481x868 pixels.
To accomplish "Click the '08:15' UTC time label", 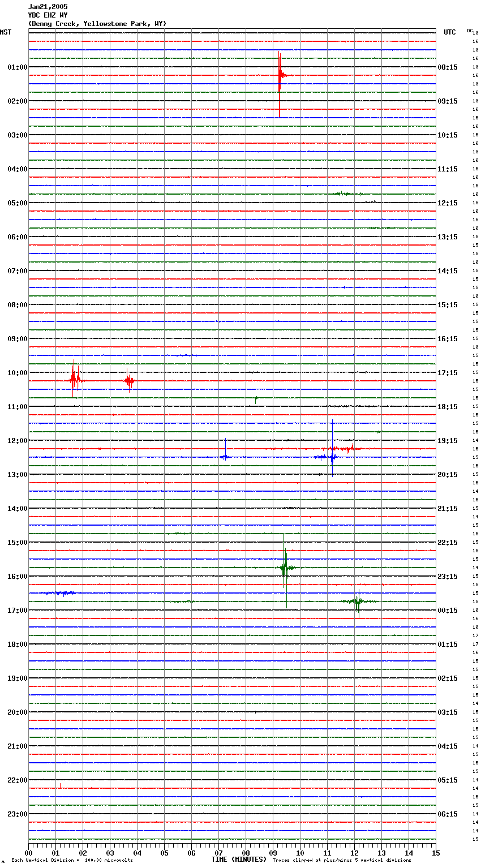I will [x=448, y=67].
